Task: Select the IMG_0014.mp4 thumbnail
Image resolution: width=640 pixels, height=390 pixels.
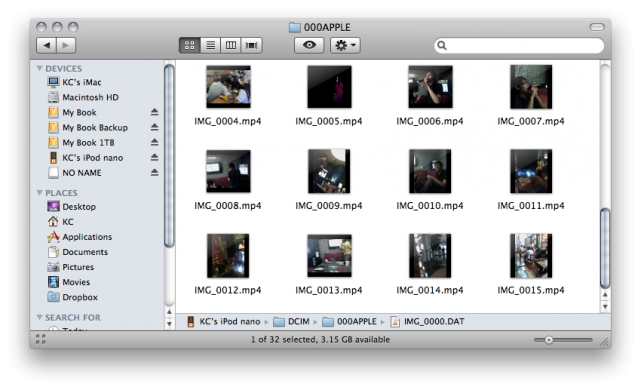Action: pyautogui.click(x=430, y=256)
